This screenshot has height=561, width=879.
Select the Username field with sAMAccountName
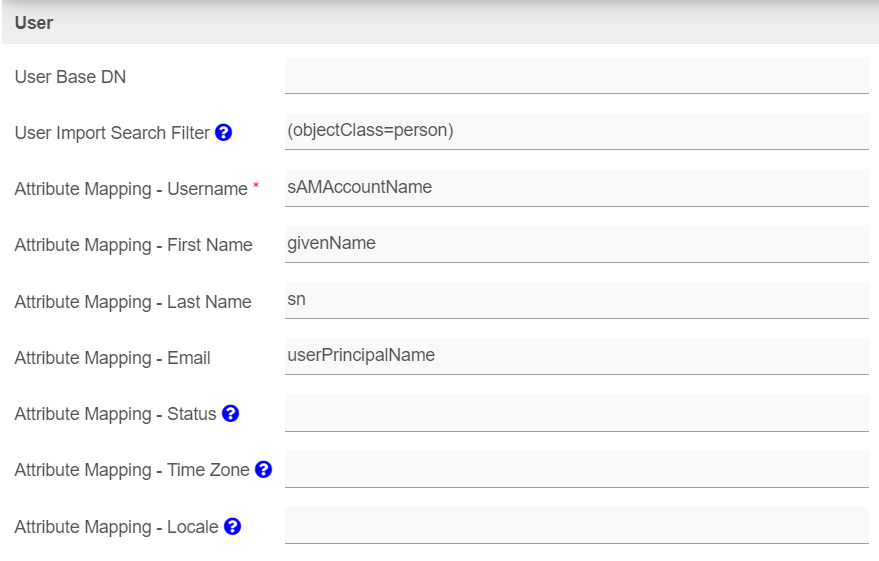576,187
